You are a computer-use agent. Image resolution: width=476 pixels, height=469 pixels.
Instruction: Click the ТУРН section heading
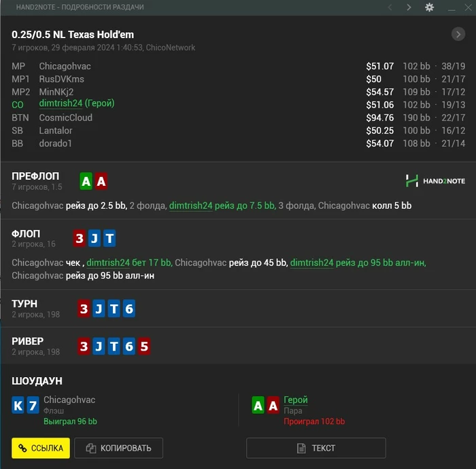24,304
